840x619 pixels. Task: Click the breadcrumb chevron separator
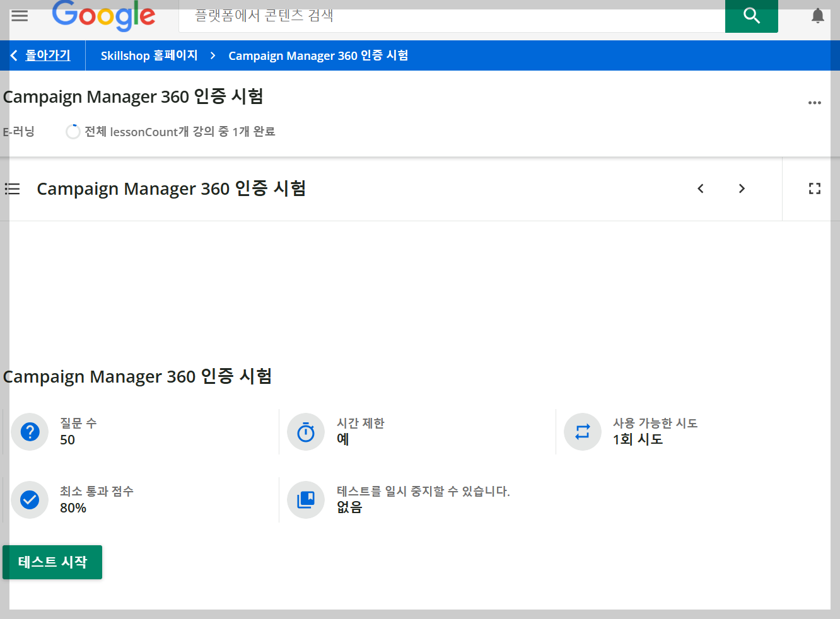[x=213, y=55]
